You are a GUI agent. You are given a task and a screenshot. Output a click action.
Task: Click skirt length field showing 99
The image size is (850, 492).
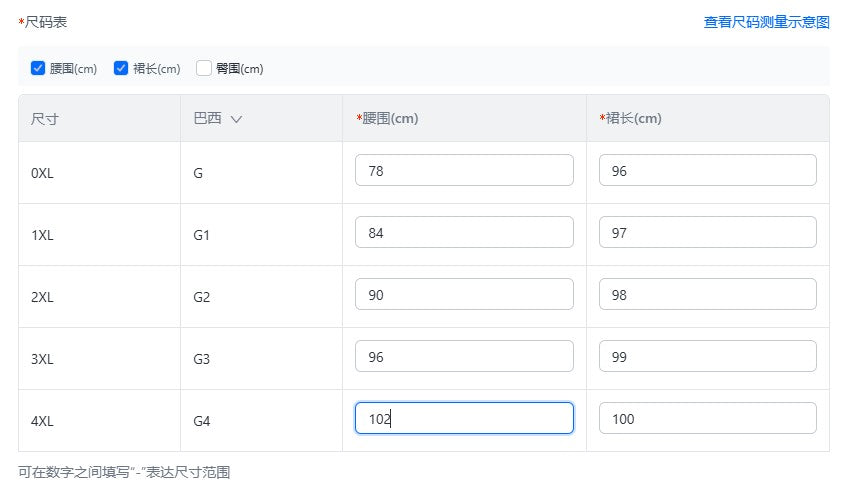[x=707, y=357]
